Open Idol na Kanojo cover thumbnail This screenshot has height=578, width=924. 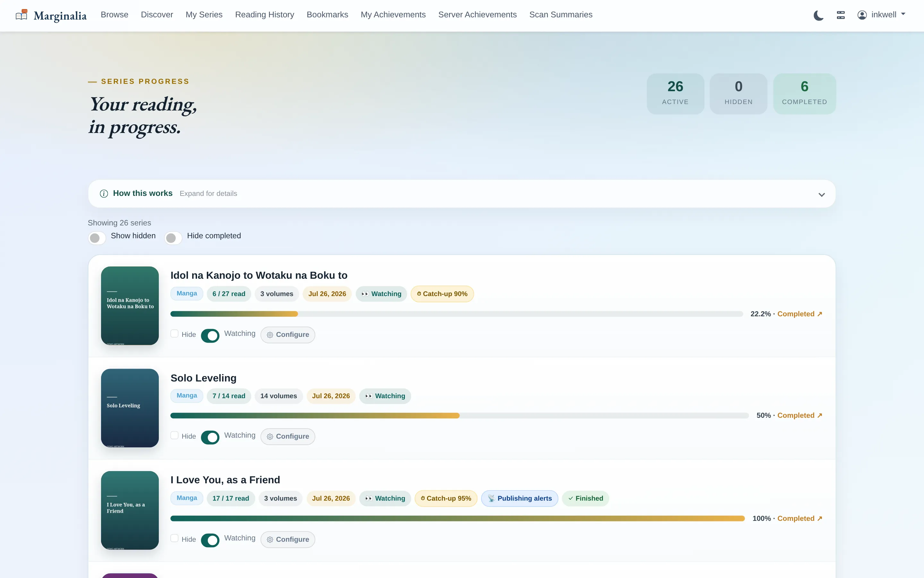pos(130,306)
